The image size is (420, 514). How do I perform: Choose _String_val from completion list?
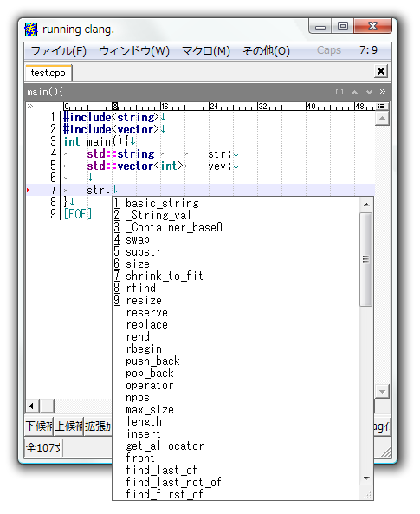click(158, 215)
